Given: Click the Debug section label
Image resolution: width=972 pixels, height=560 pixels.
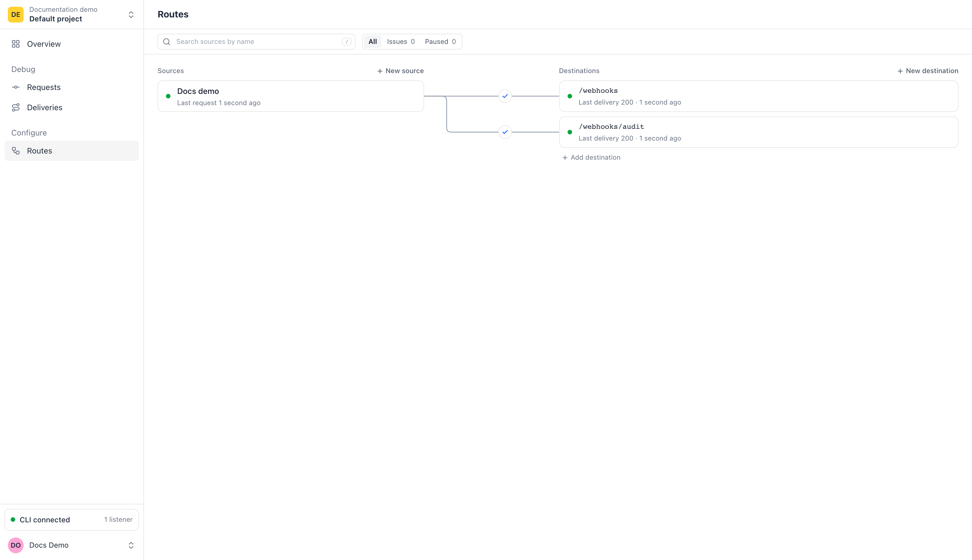Looking at the screenshot, I should [23, 69].
